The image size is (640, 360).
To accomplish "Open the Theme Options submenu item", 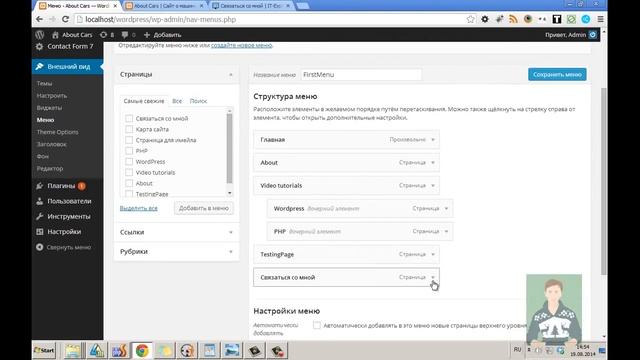I will pyautogui.click(x=58, y=132).
